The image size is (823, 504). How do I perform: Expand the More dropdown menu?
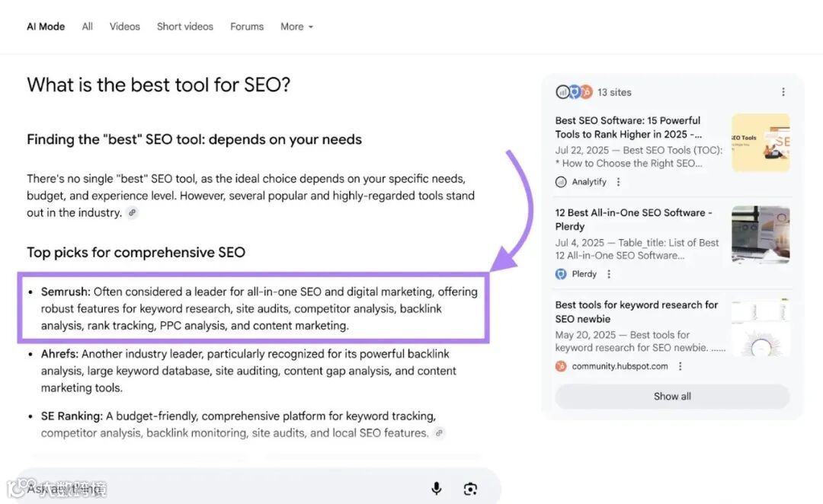pyautogui.click(x=296, y=27)
